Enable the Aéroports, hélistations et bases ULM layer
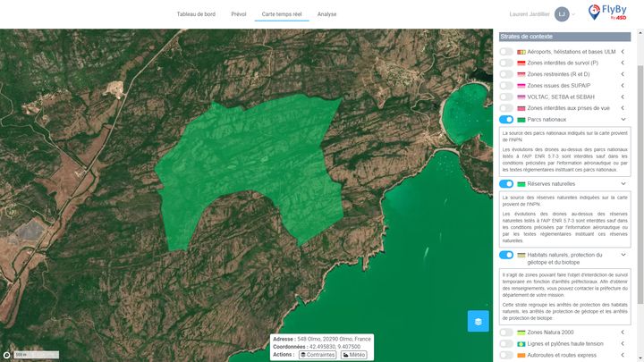Image resolution: width=644 pixels, height=362 pixels. (506, 52)
